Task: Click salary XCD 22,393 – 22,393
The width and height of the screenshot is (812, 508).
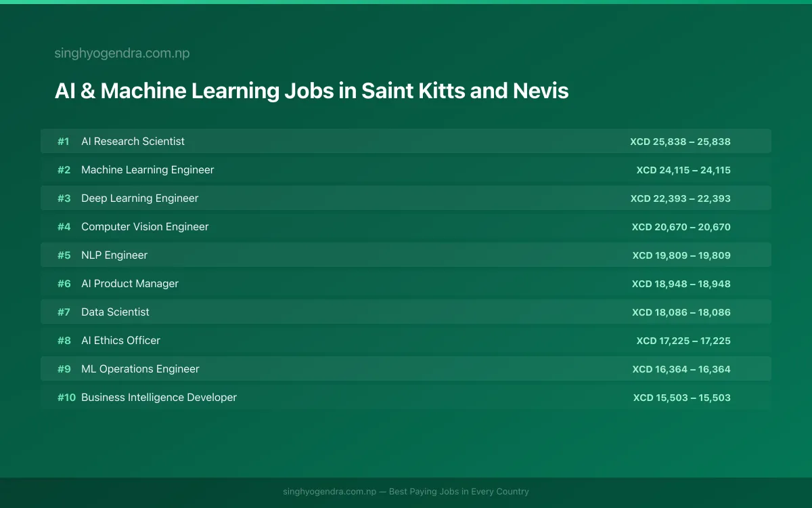Action: pyautogui.click(x=681, y=198)
